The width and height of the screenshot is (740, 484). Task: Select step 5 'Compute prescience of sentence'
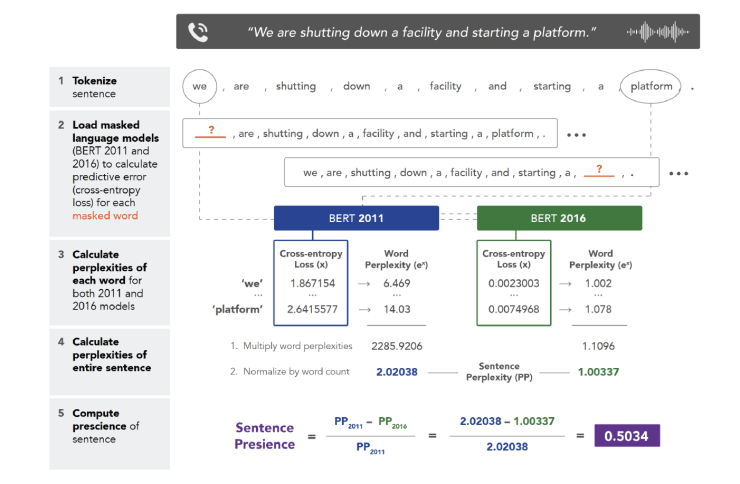109,433
